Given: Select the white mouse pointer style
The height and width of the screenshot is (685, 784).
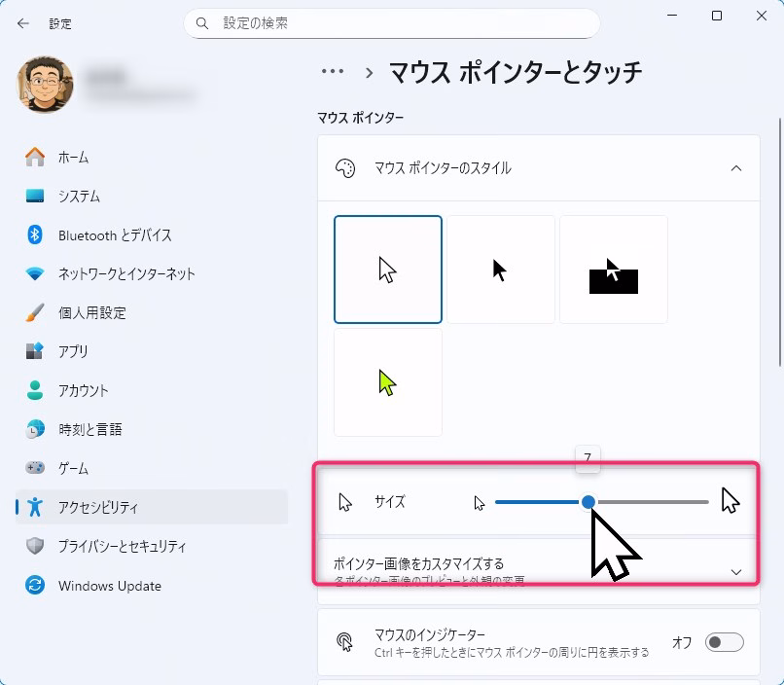Looking at the screenshot, I should (388, 270).
